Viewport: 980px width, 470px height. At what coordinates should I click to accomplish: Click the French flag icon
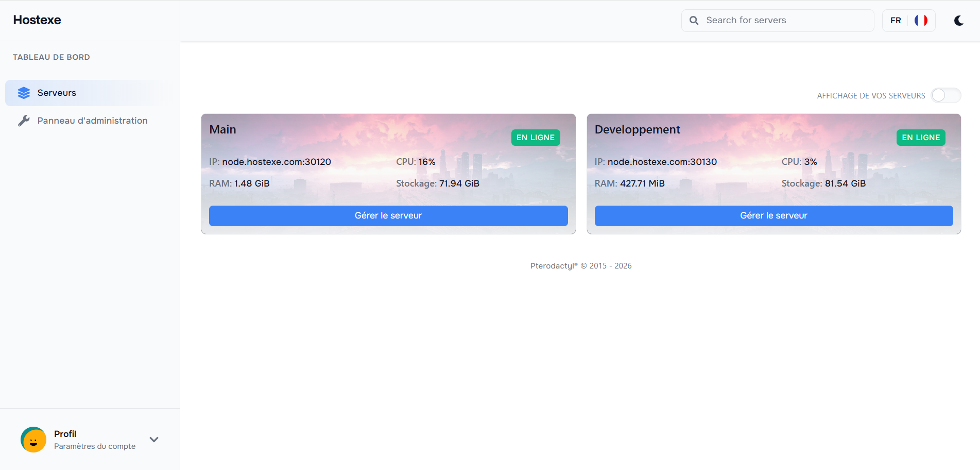click(921, 21)
